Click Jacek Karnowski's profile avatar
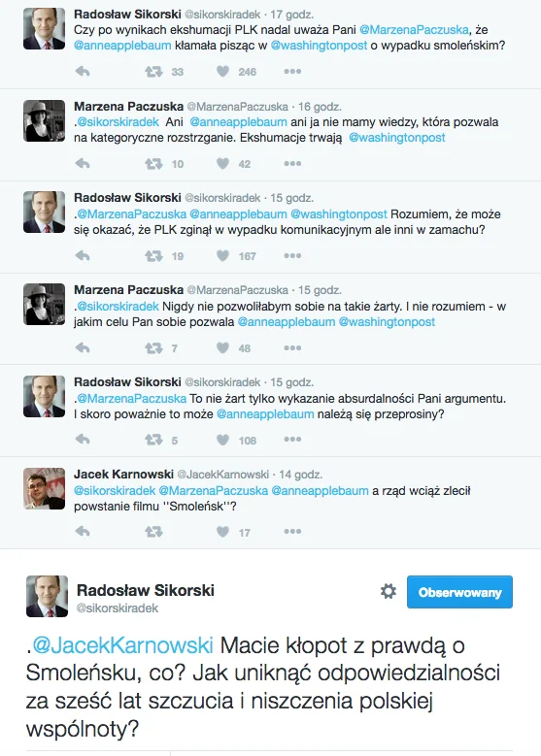The height and width of the screenshot is (756, 541). [44, 488]
